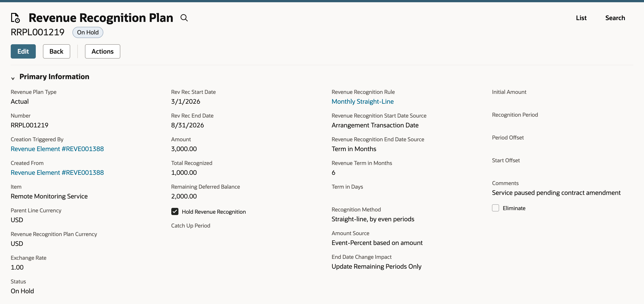Go to the List view
644x304 pixels.
coord(581,18)
